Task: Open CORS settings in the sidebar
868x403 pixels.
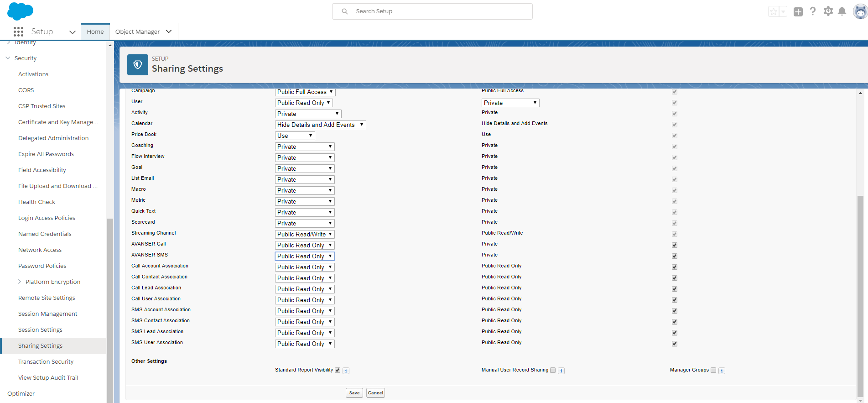Action: pos(26,90)
